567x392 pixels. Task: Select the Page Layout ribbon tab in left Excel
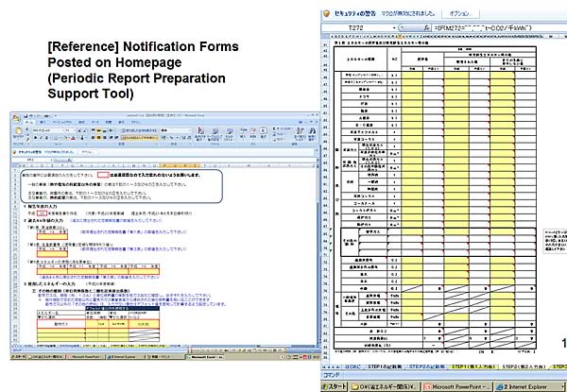click(62, 123)
